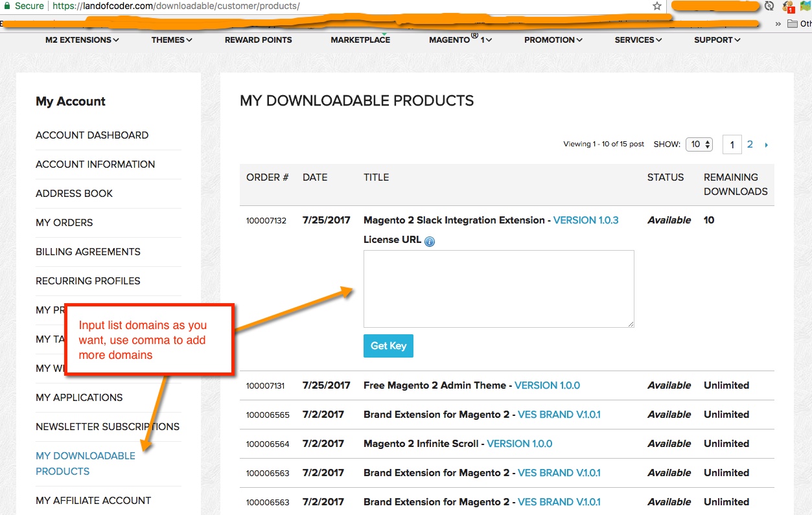This screenshot has width=812, height=515.
Task: Select page 1 in the pager
Action: 732,144
